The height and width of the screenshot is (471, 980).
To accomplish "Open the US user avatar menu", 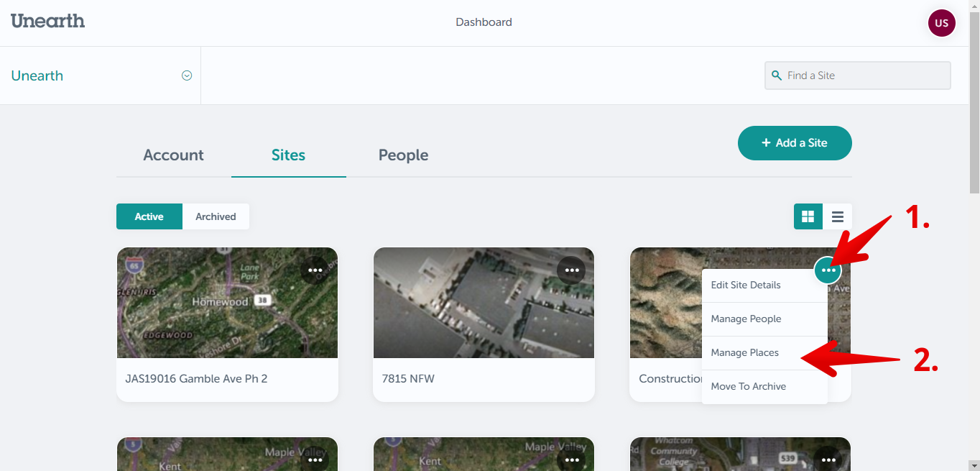I will click(941, 23).
